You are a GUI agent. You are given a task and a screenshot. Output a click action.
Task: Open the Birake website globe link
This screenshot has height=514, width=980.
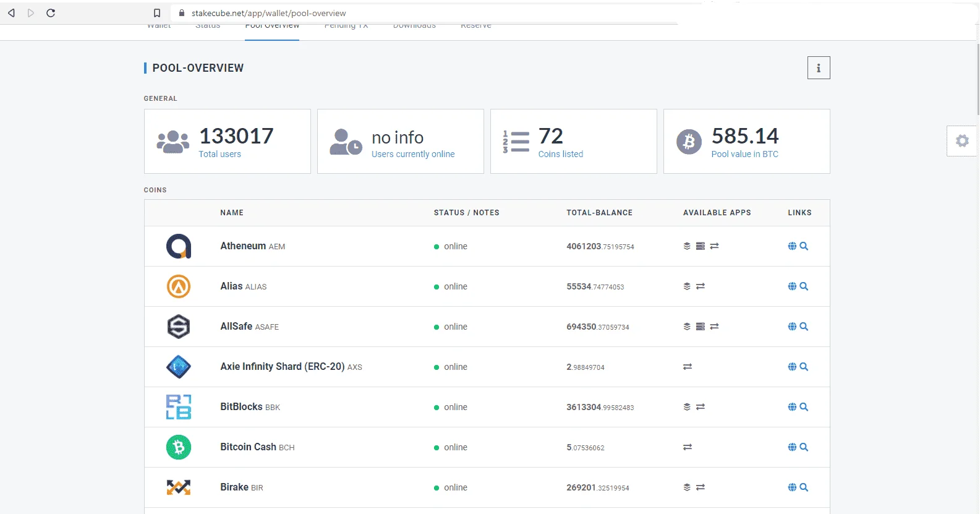tap(792, 487)
